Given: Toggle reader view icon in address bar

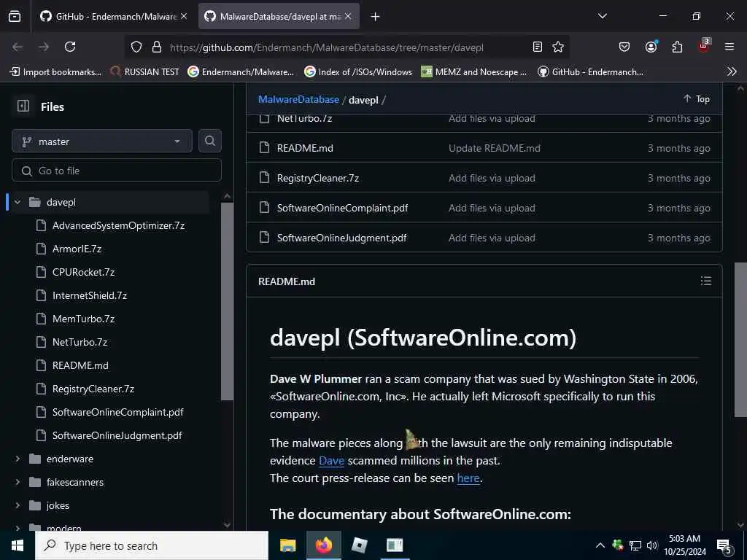Looking at the screenshot, I should tap(538, 47).
